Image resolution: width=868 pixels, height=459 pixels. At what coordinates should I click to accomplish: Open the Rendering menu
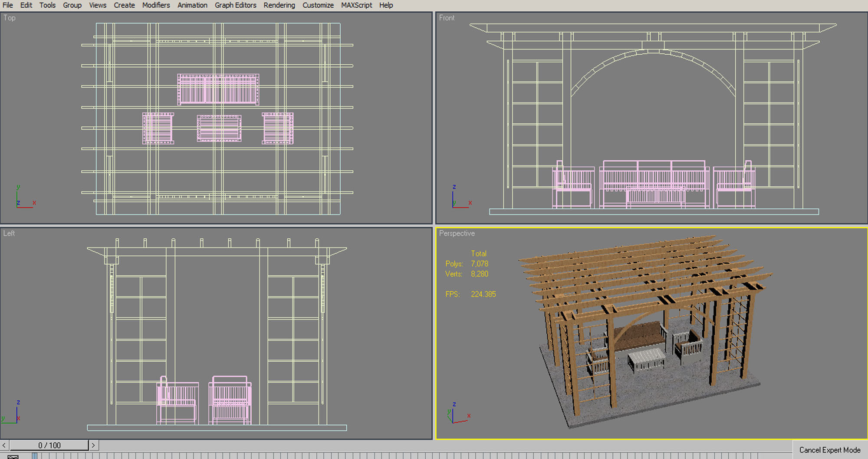coord(279,5)
